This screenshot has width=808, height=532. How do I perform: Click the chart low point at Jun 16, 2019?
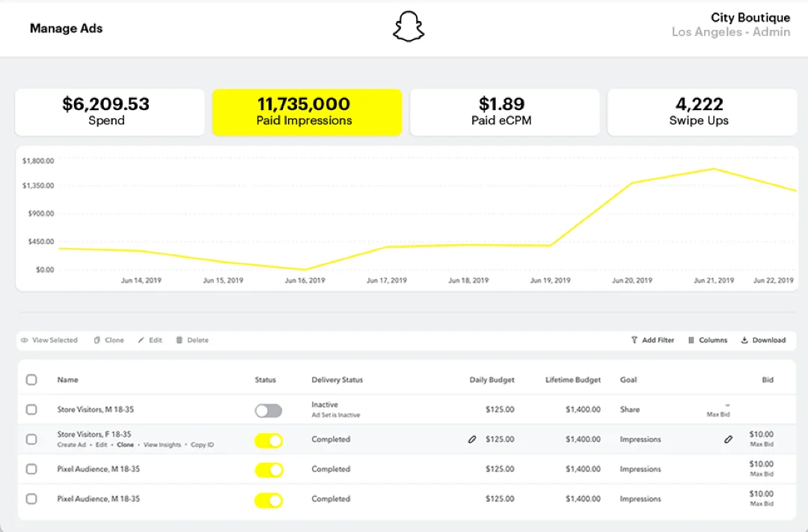(x=304, y=269)
